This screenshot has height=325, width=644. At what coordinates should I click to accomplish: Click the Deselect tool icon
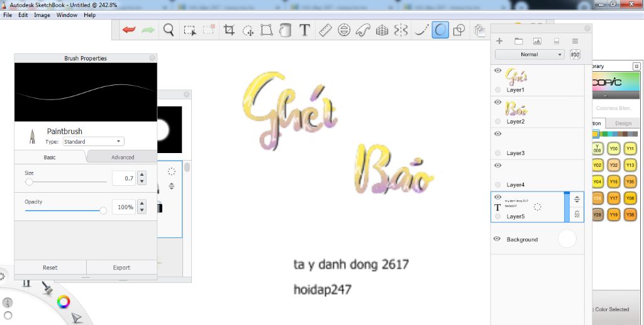coord(209,29)
